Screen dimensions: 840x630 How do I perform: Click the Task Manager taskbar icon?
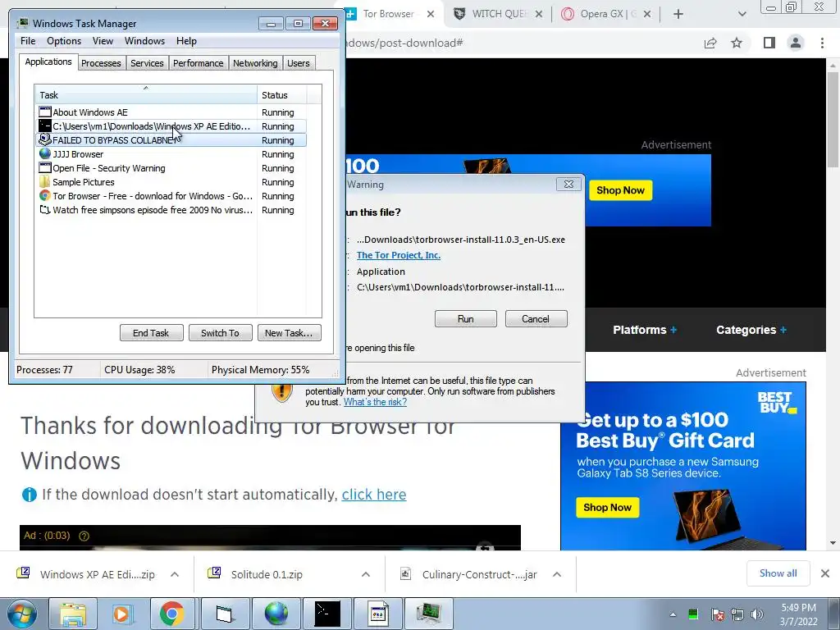[429, 614]
